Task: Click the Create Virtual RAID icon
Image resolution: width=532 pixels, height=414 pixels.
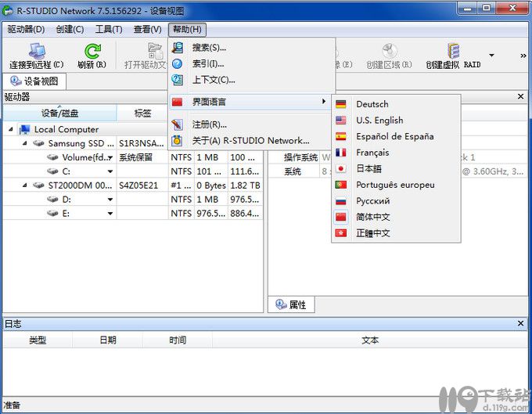Action: (x=453, y=51)
